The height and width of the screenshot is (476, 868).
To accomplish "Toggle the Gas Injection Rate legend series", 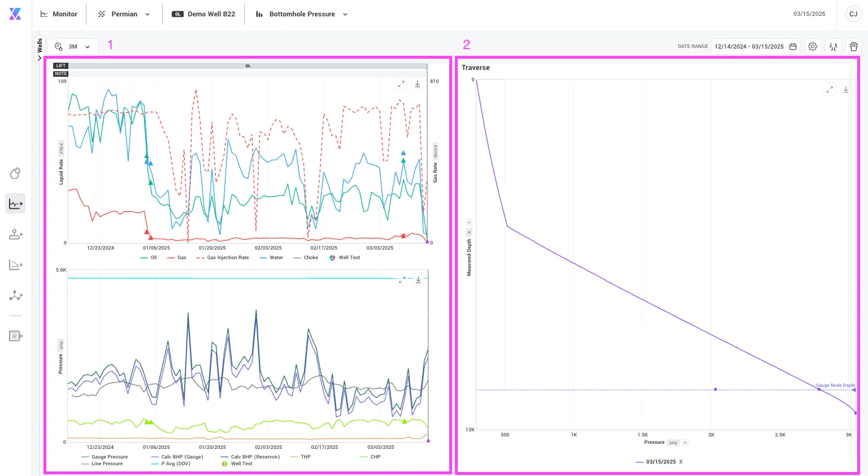I will [223, 257].
